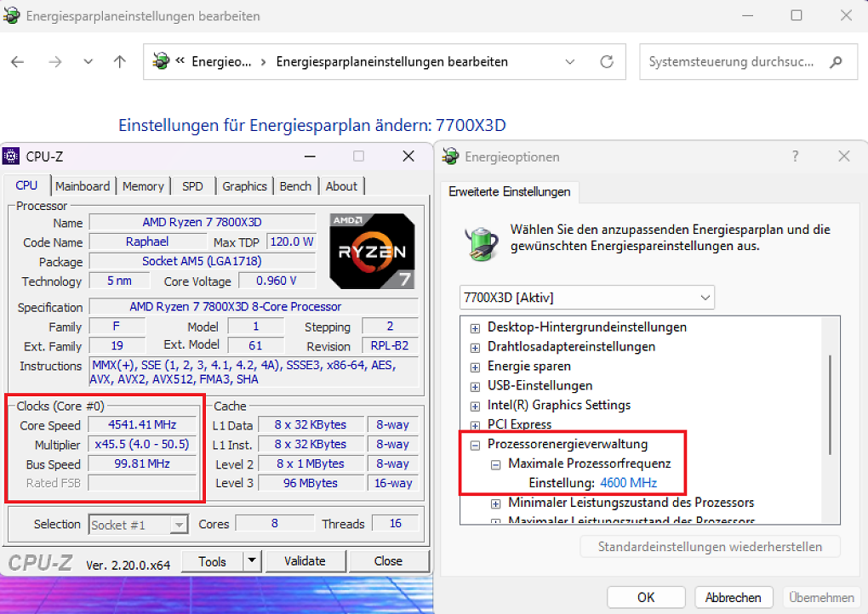Click the Threads value 16
Image resolution: width=868 pixels, height=614 pixels.
click(x=395, y=523)
